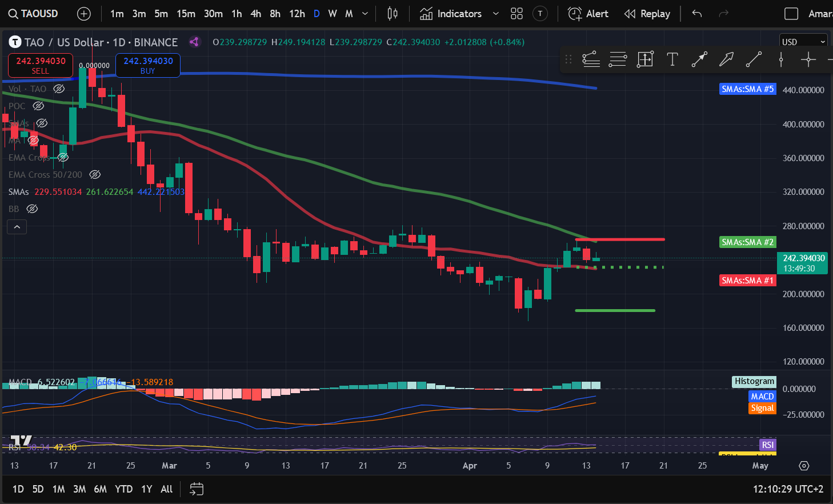
Task: Start bar Replay mode
Action: pyautogui.click(x=647, y=14)
